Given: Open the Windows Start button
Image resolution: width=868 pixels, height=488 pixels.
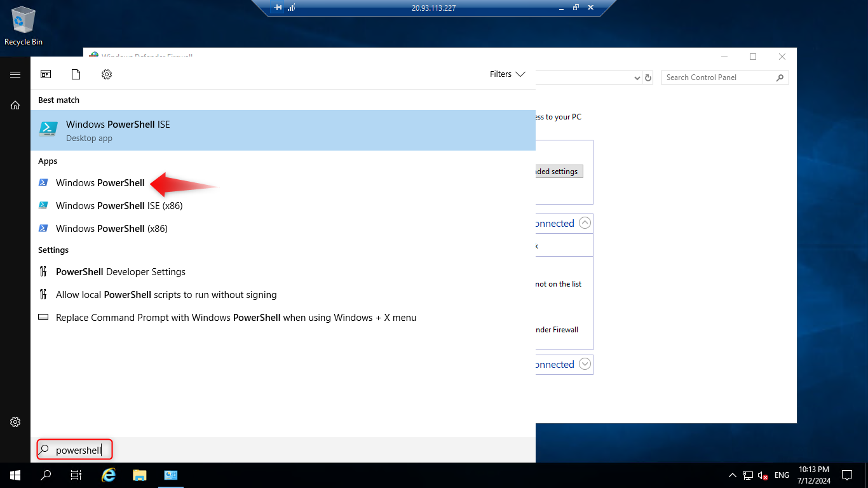Looking at the screenshot, I should click(15, 475).
